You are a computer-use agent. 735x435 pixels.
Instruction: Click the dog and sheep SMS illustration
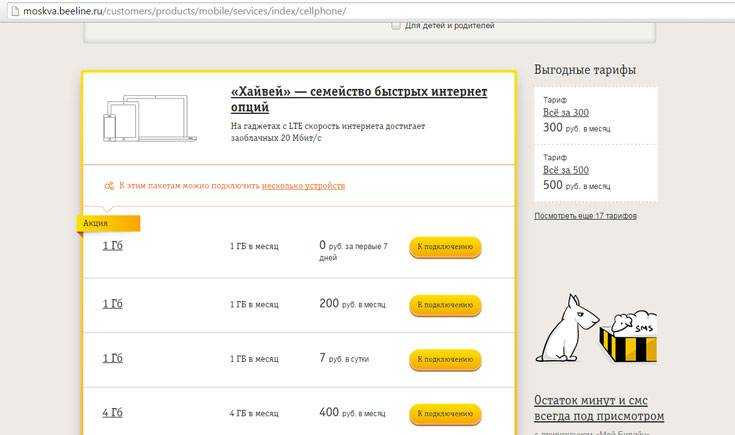[597, 329]
